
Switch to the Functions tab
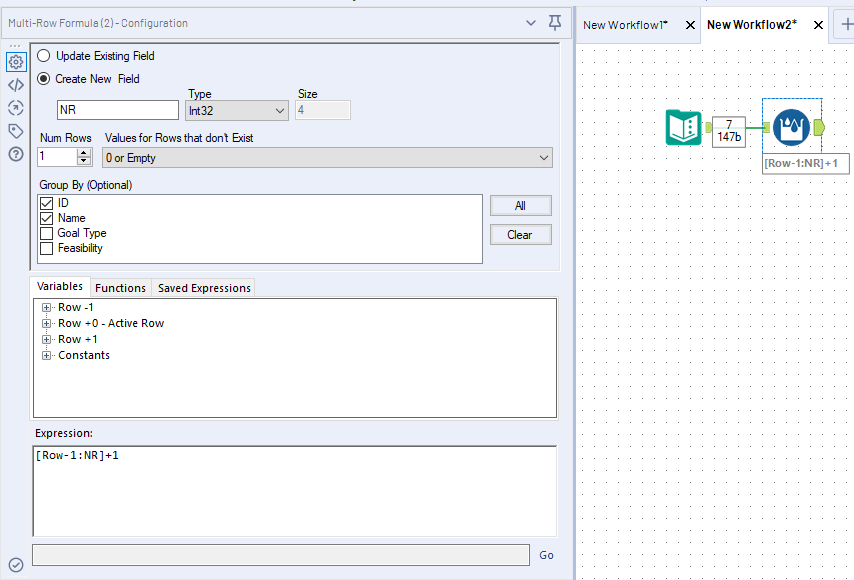click(x=120, y=287)
